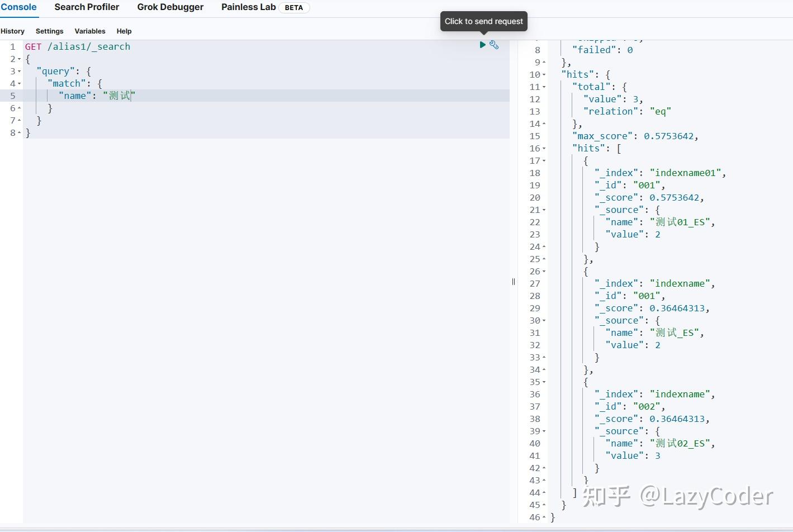The image size is (793, 532).
Task: Open the Variables menu
Action: coord(89,31)
